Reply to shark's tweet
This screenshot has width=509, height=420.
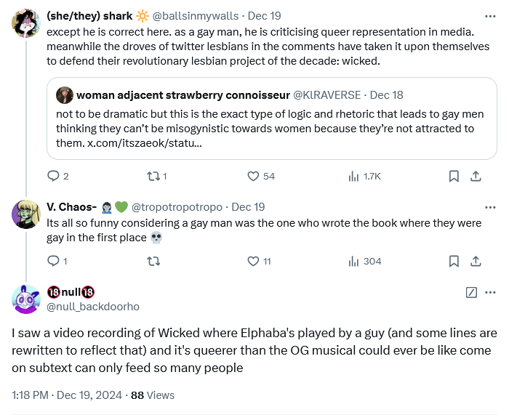tap(53, 176)
